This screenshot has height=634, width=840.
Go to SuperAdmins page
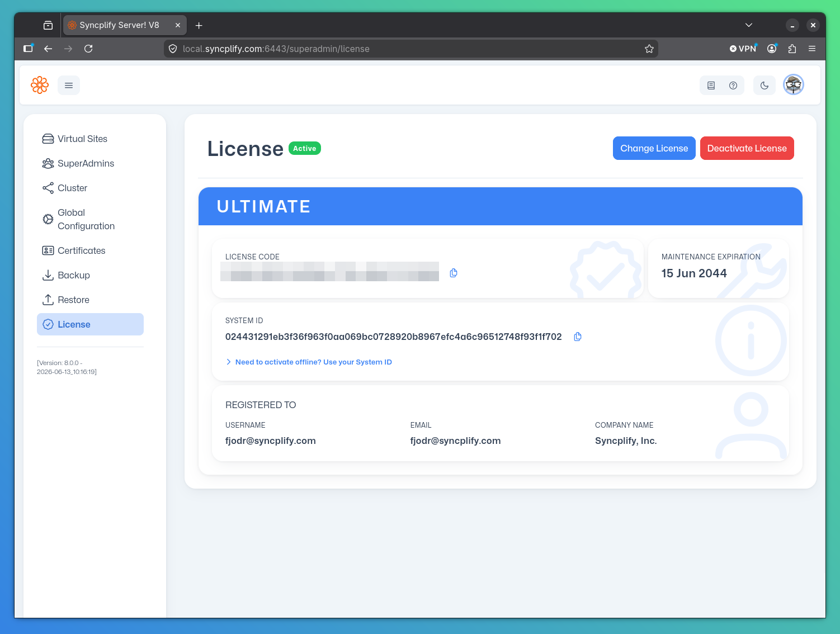[90, 163]
